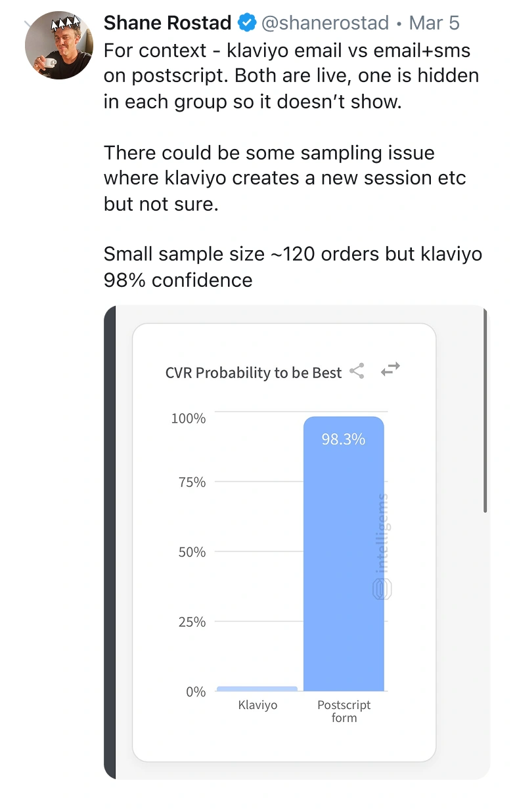Click the faint chevron above the avatar
The image size is (515, 812).
pyautogui.click(x=28, y=24)
